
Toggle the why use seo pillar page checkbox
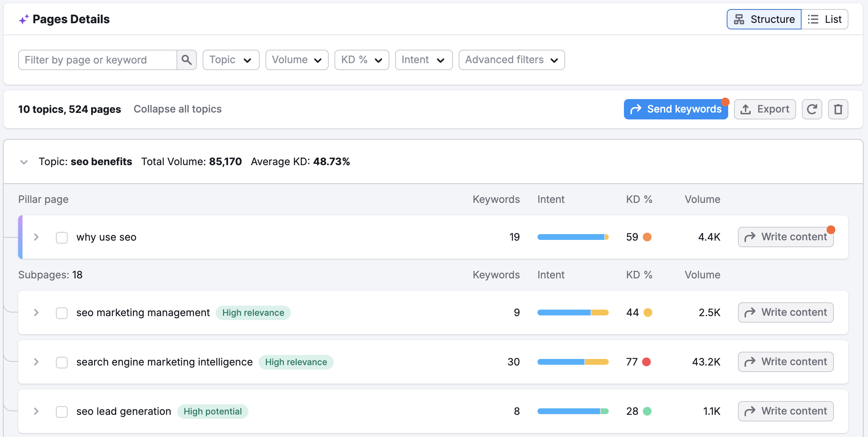pyautogui.click(x=62, y=237)
